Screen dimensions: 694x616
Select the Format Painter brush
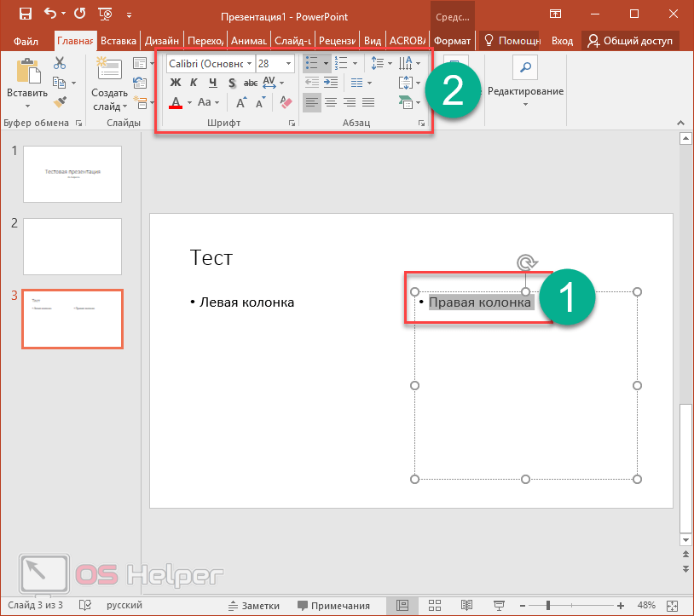click(60, 102)
